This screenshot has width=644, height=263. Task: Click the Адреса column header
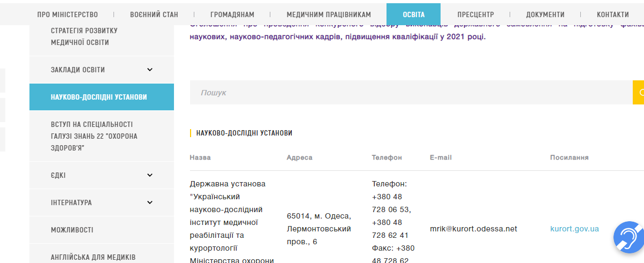coord(299,157)
